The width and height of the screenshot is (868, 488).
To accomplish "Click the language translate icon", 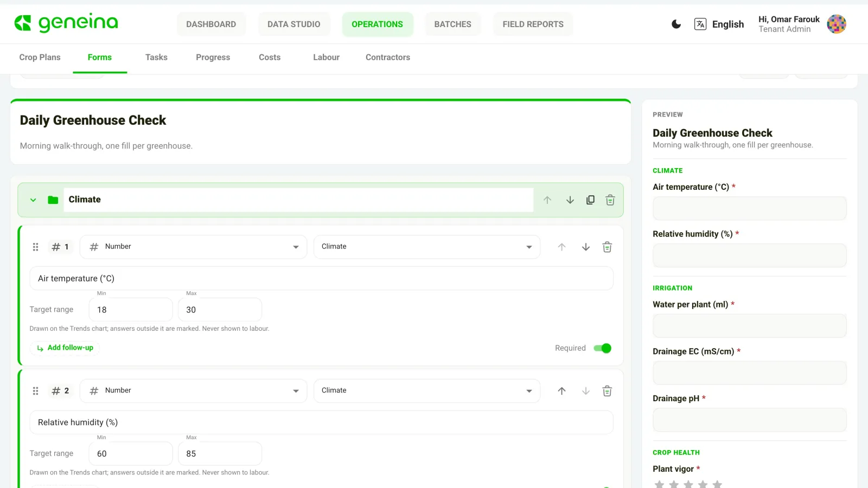I will (700, 24).
